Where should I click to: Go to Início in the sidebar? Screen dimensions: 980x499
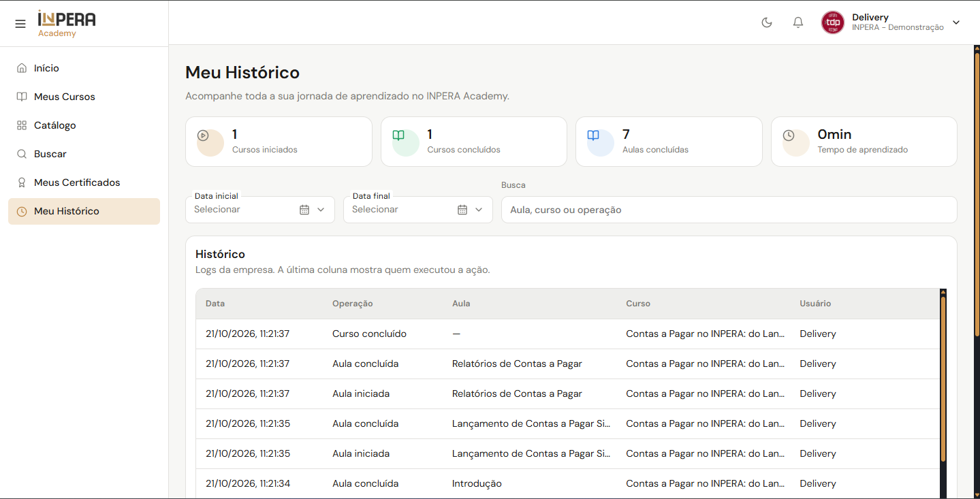click(x=84, y=68)
